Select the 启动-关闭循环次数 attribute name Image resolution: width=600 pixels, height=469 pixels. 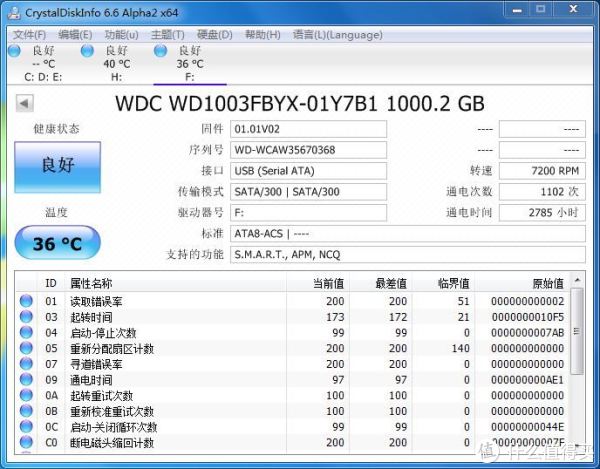point(113,427)
